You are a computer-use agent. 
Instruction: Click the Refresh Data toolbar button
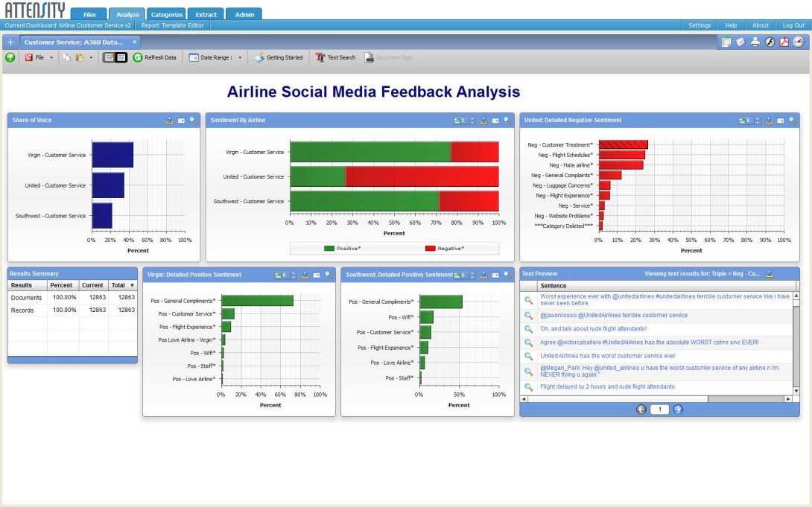(155, 57)
